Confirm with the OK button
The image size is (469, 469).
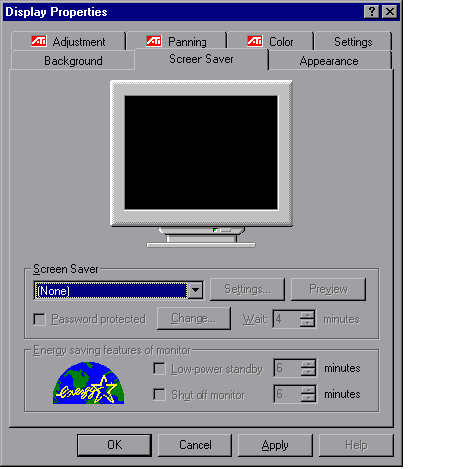pyautogui.click(x=114, y=445)
